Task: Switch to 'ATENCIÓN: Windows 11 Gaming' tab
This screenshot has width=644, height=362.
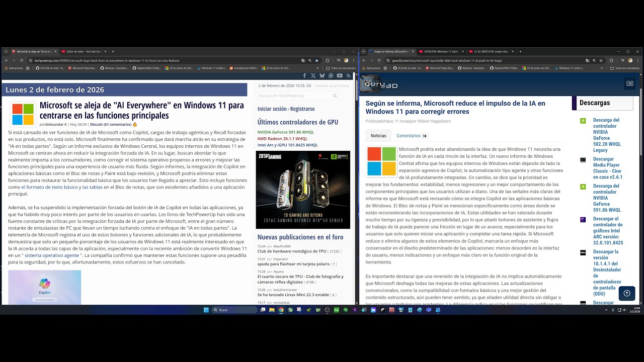Action: pos(441,51)
